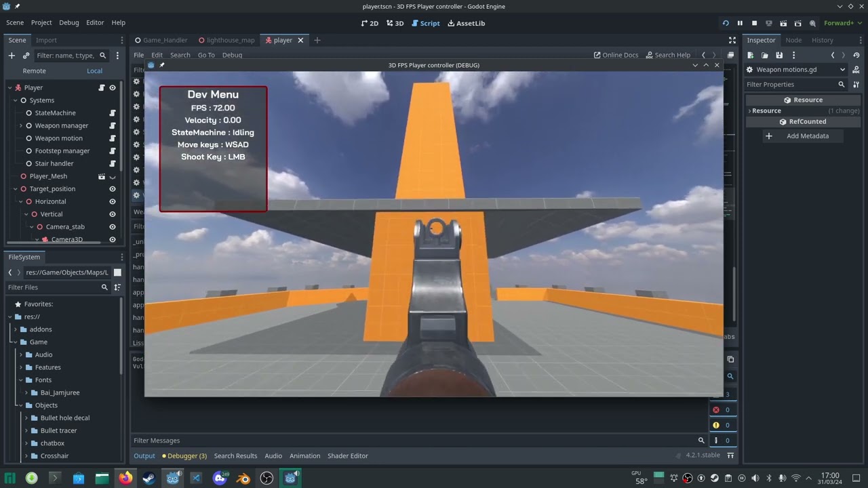Toggle visibility of Target_position node
The height and width of the screenshot is (488, 868).
113,189
